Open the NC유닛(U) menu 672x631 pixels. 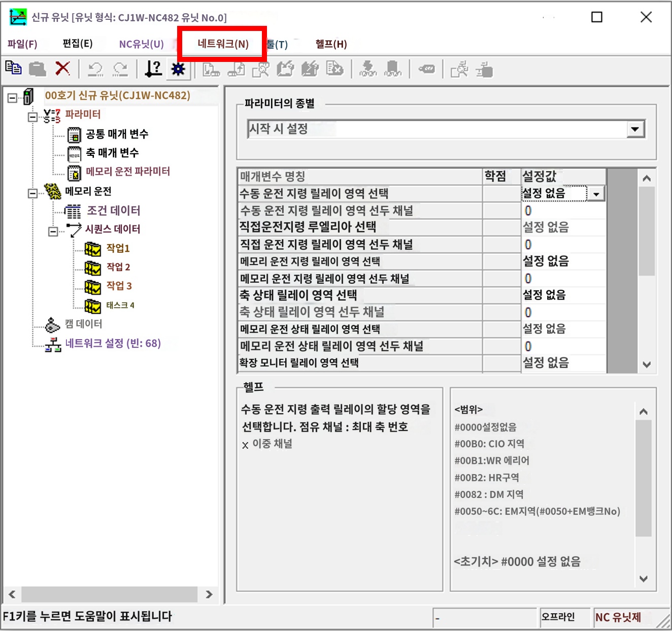(x=142, y=44)
